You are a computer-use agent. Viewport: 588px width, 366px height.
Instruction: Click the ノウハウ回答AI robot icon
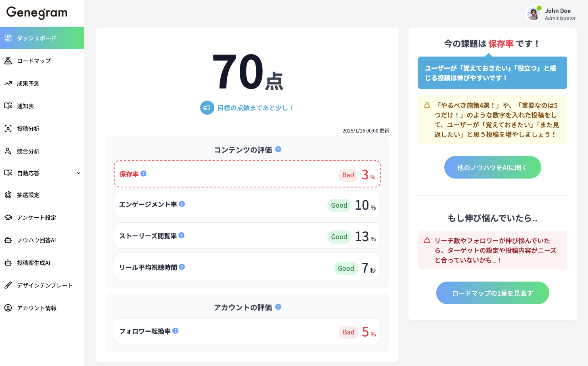click(x=8, y=240)
